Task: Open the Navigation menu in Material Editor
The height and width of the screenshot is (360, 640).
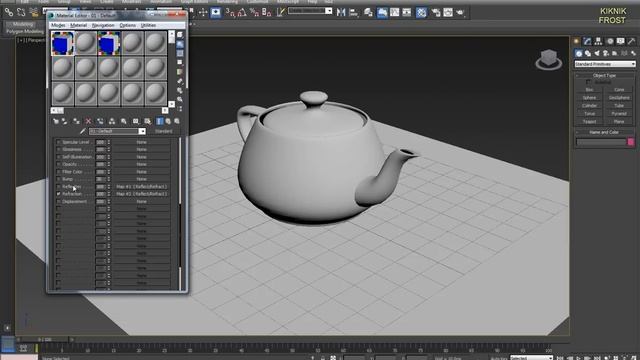Action: pos(103,25)
